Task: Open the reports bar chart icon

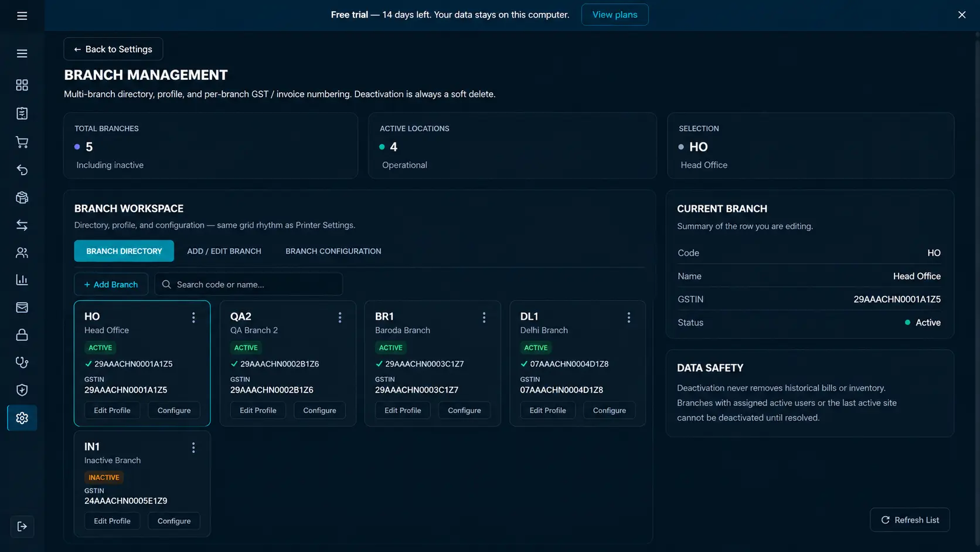Action: [x=22, y=280]
